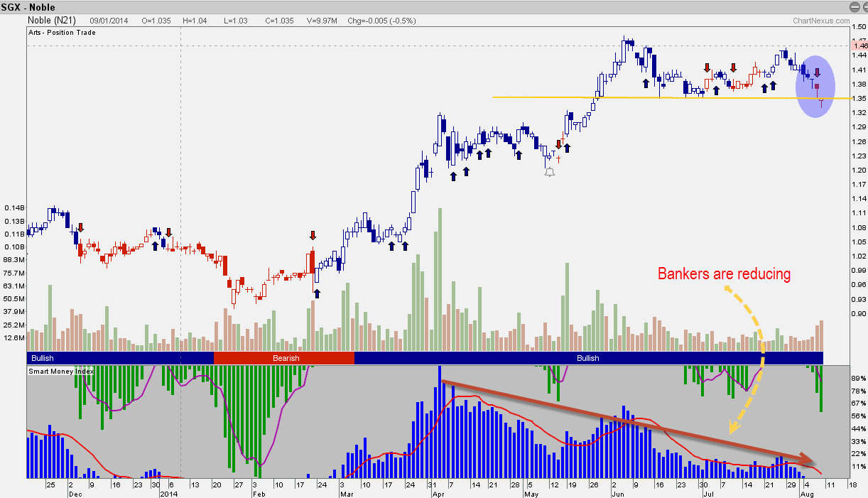Click the high value H=1.04

[x=195, y=21]
